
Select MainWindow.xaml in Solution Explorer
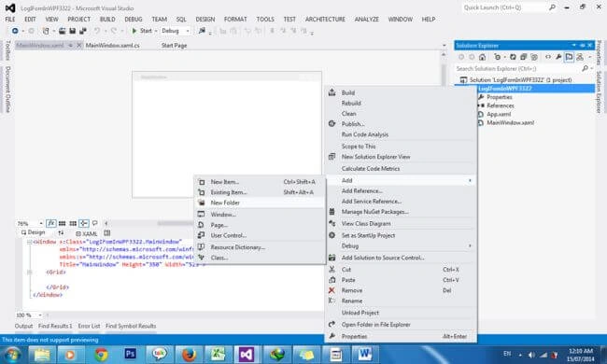510,122
